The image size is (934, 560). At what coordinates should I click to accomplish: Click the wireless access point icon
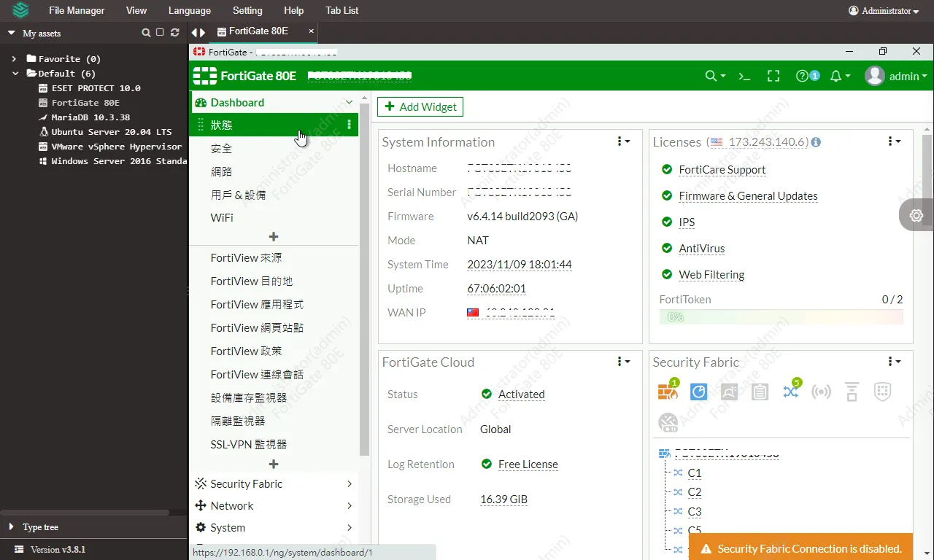pyautogui.click(x=821, y=392)
